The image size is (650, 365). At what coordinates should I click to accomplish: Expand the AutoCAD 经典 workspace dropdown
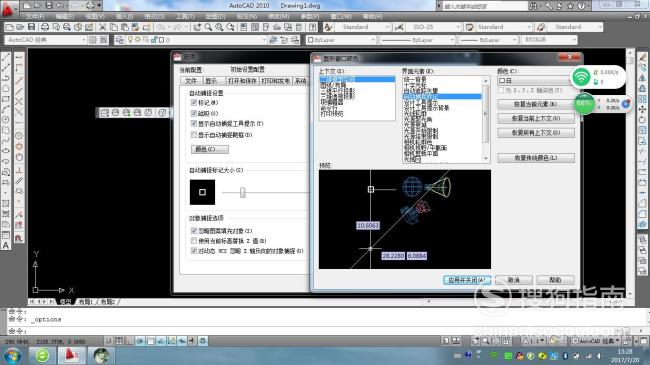45,40
